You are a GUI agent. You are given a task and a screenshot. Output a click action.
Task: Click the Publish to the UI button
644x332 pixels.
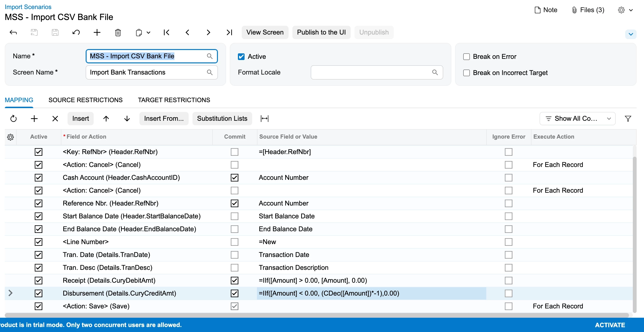pos(321,33)
